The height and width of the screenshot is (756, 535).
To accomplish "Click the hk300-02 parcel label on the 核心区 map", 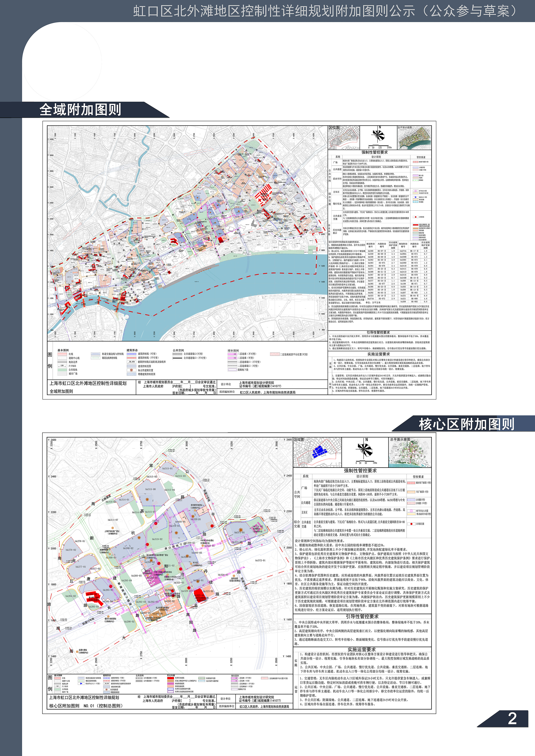I will coord(128,548).
